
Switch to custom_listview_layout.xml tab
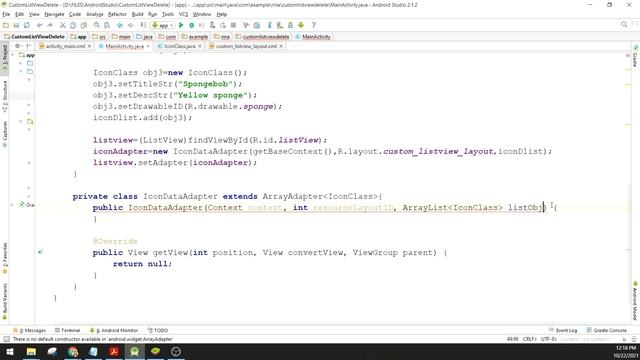point(246,46)
